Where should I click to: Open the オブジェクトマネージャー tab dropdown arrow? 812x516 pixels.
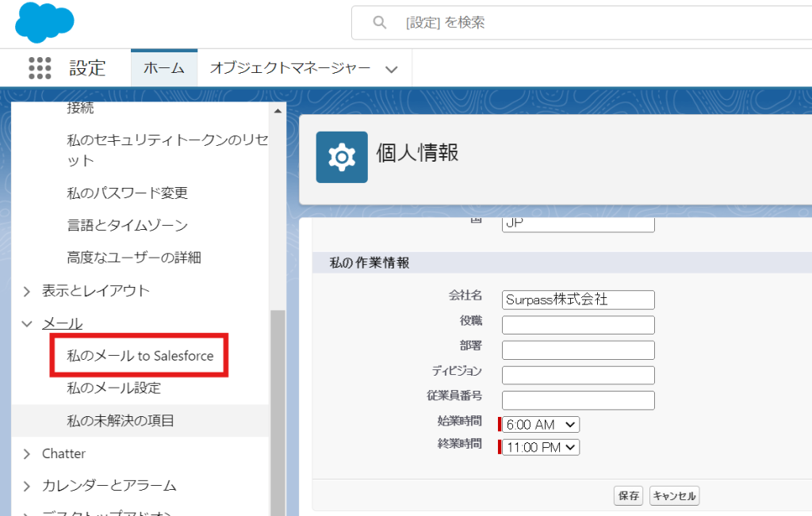click(x=391, y=69)
